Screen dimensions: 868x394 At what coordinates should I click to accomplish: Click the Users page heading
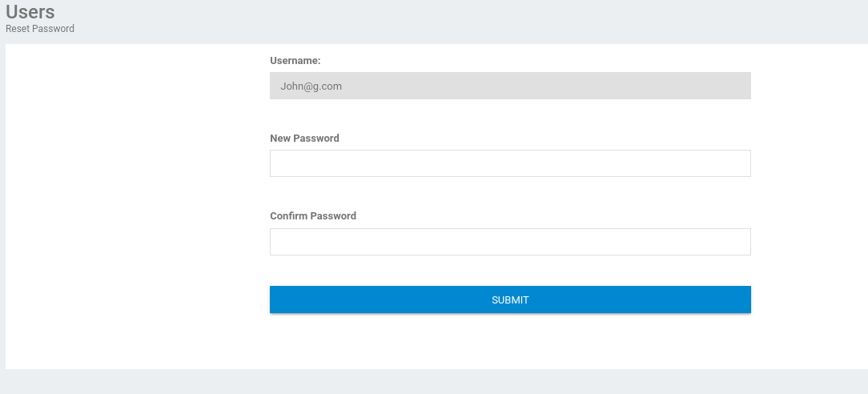click(30, 12)
